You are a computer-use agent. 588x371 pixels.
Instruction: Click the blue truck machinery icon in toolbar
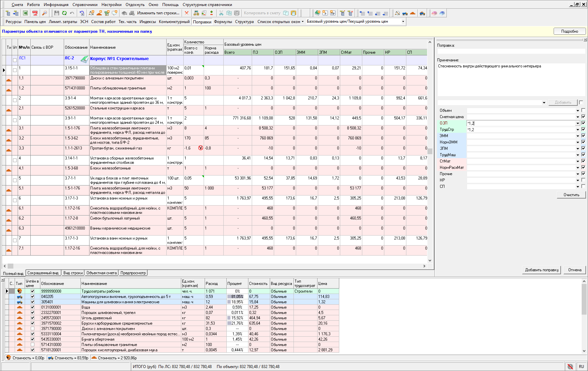[x=405, y=13]
